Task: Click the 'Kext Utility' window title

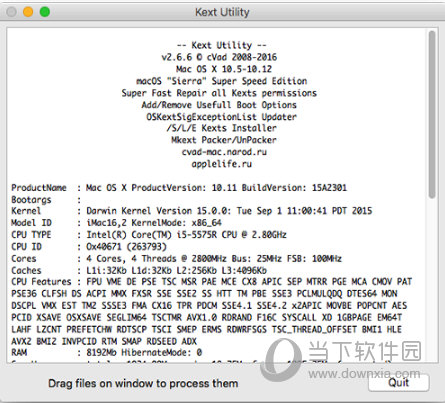Action: pyautogui.click(x=222, y=12)
